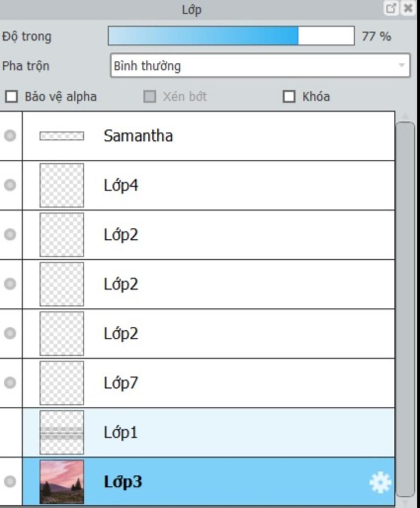Toggle visibility dot of Lớp7 layer
This screenshot has height=508, width=420.
[10, 382]
